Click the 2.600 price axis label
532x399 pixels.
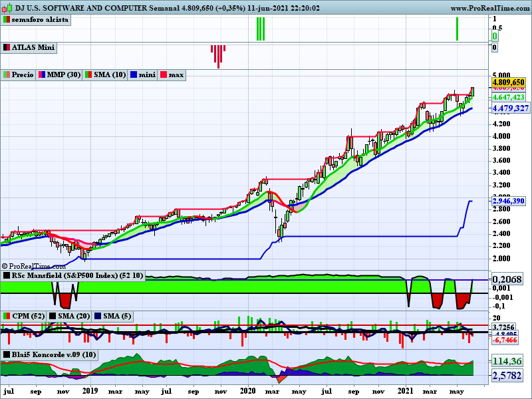click(x=501, y=221)
